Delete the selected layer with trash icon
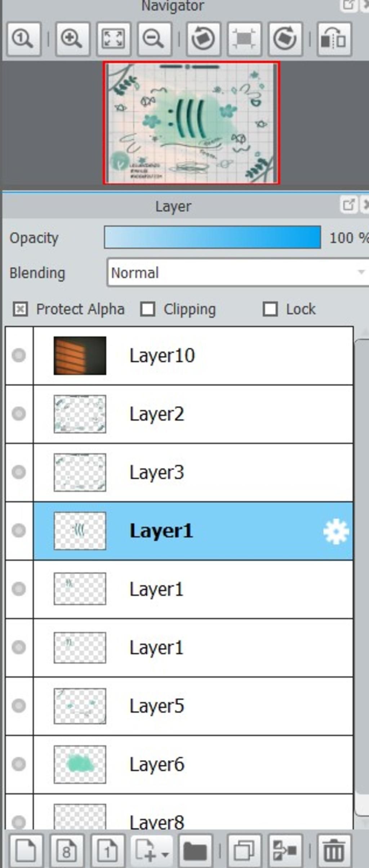This screenshot has height=868, width=369. pos(334,851)
